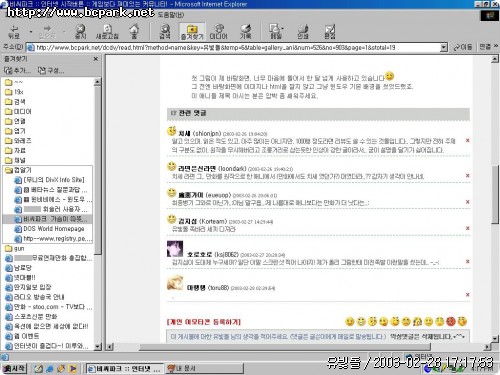Open the Media (미디어) toolbar icon
This screenshot has width=500, height=375.
pyautogui.click(x=218, y=32)
